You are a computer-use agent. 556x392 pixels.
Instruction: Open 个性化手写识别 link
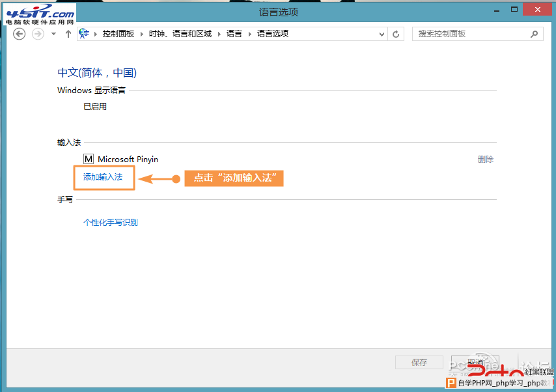click(110, 223)
